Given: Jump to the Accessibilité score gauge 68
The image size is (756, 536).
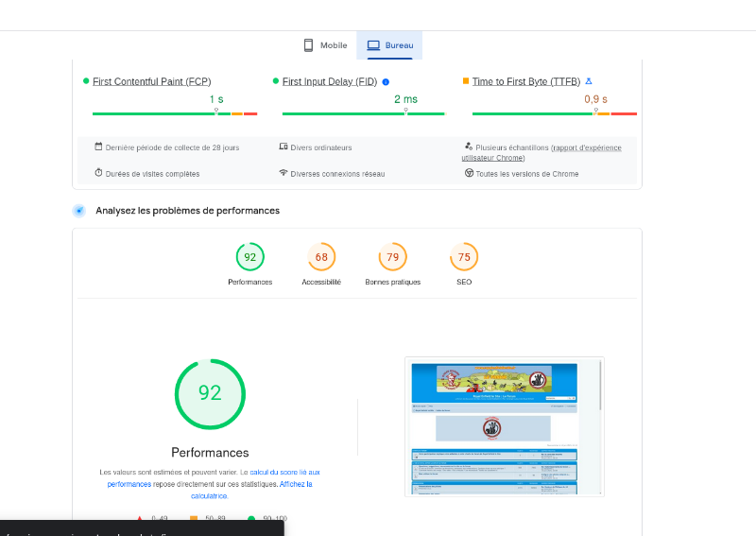Looking at the screenshot, I should click(321, 257).
